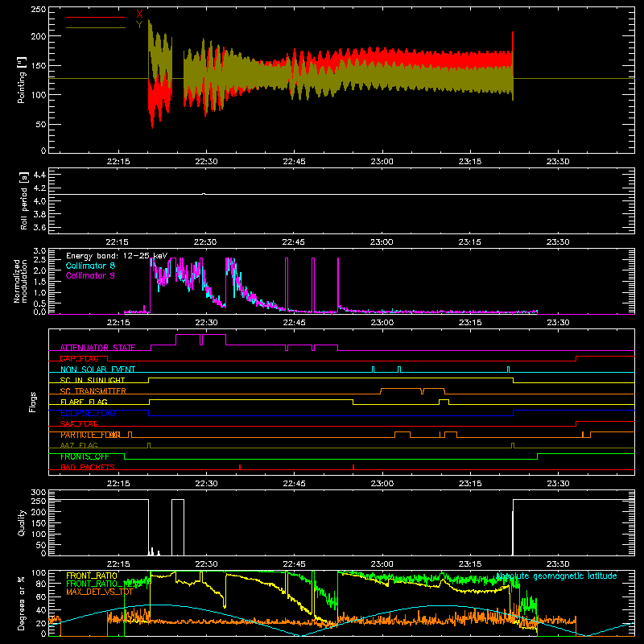This screenshot has height=644, width=644.
Task: Click the 300 tick on the Quality axis
Action: (x=39, y=493)
